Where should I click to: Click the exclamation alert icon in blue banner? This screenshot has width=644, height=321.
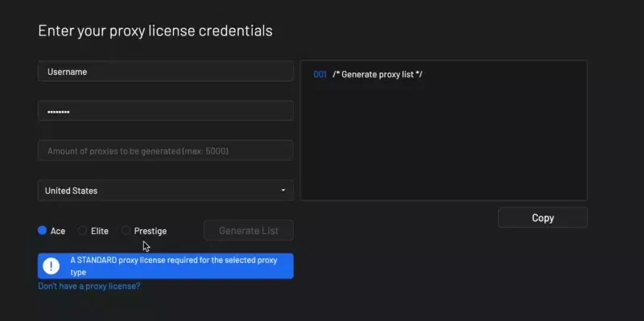pos(52,266)
